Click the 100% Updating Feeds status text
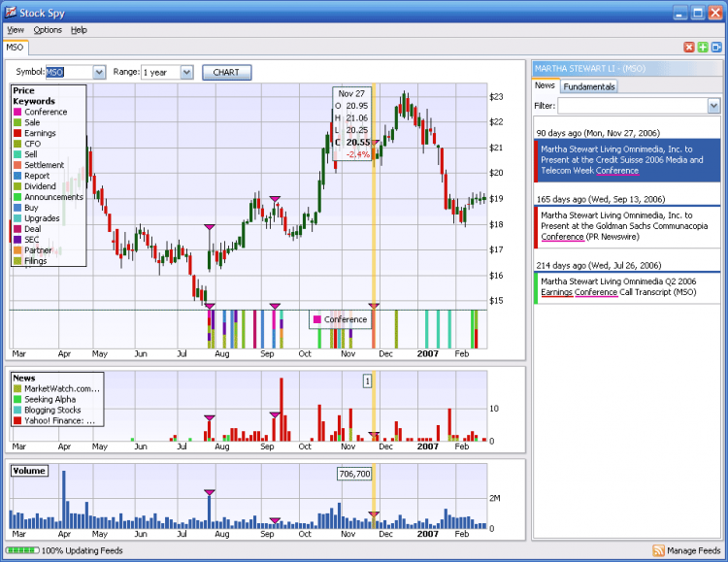The width and height of the screenshot is (728, 562). pyautogui.click(x=83, y=550)
